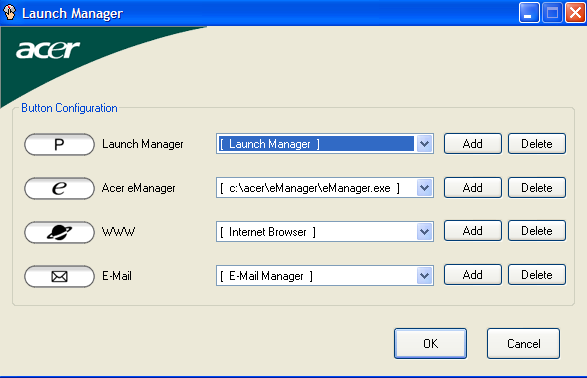Screen dimensions: 587x378
Task: Click the "Button Configuration" group title
Action: pyautogui.click(x=69, y=108)
